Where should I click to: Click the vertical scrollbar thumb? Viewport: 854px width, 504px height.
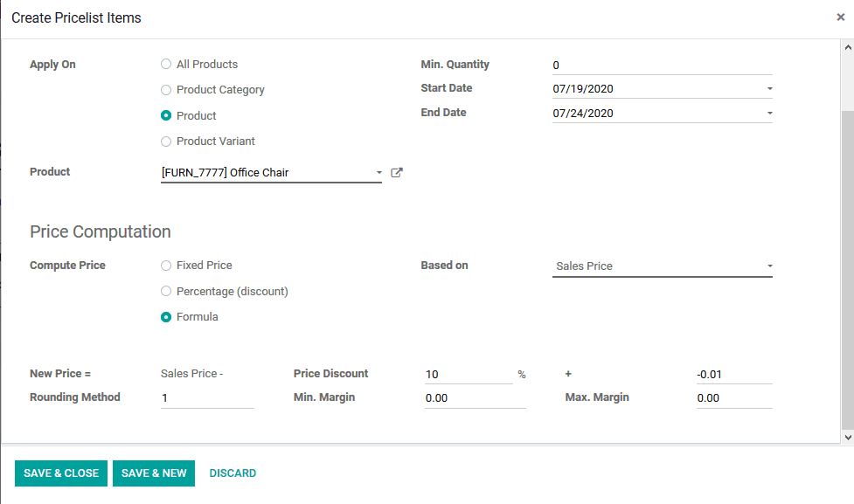click(x=848, y=269)
